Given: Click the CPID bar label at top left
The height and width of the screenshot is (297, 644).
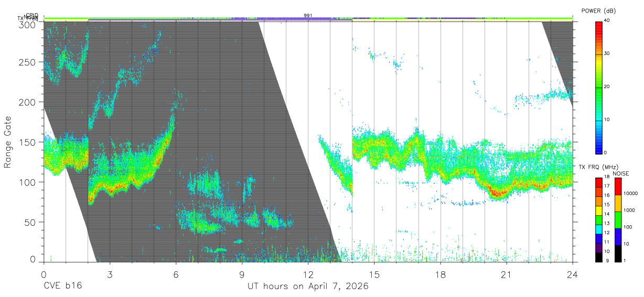Looking at the screenshot, I should 31,16.
